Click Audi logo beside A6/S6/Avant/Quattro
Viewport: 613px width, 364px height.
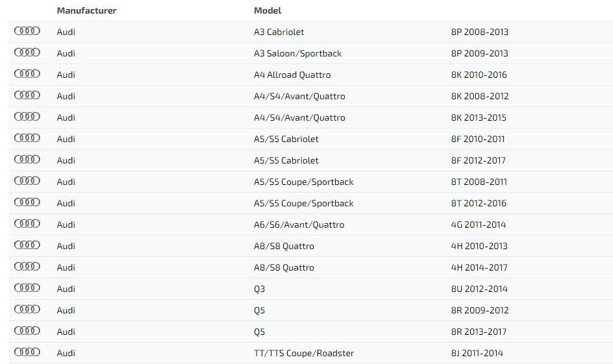point(27,224)
